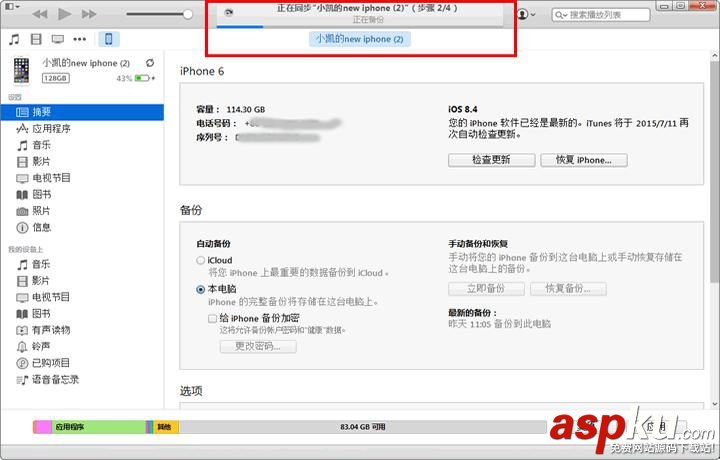Image resolution: width=720 pixels, height=460 pixels.
Task: Click the play button
Action: point(64,14)
